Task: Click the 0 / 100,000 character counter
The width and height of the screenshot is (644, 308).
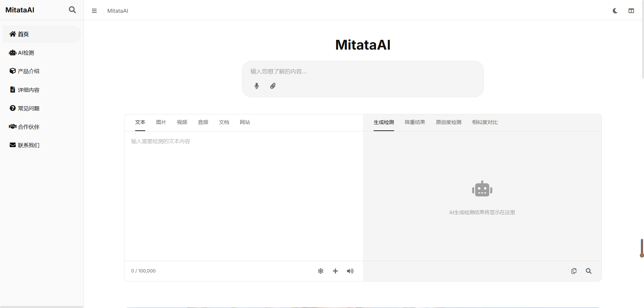Action: (143, 271)
